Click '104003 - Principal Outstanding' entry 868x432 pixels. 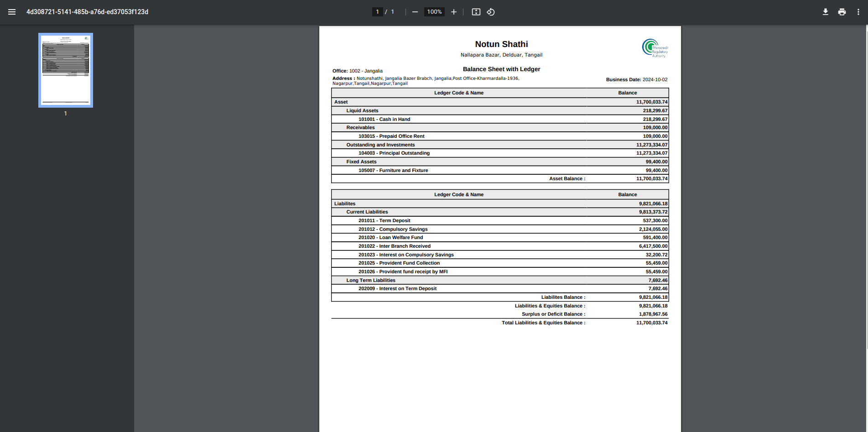394,153
